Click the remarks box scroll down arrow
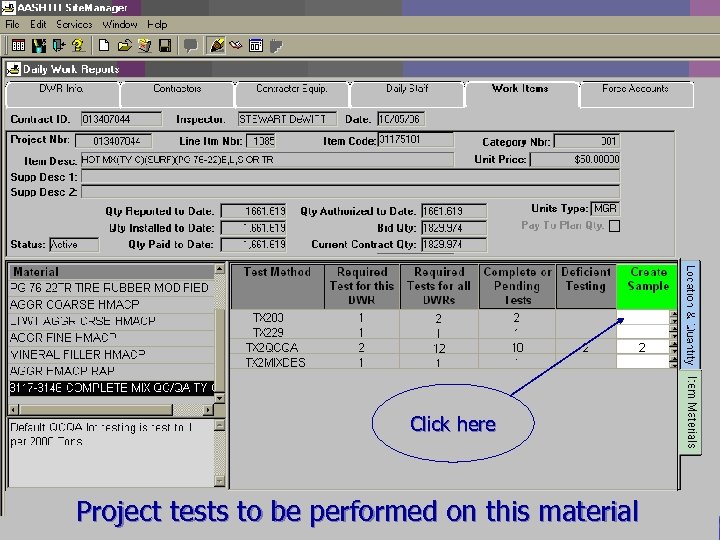 [219, 481]
